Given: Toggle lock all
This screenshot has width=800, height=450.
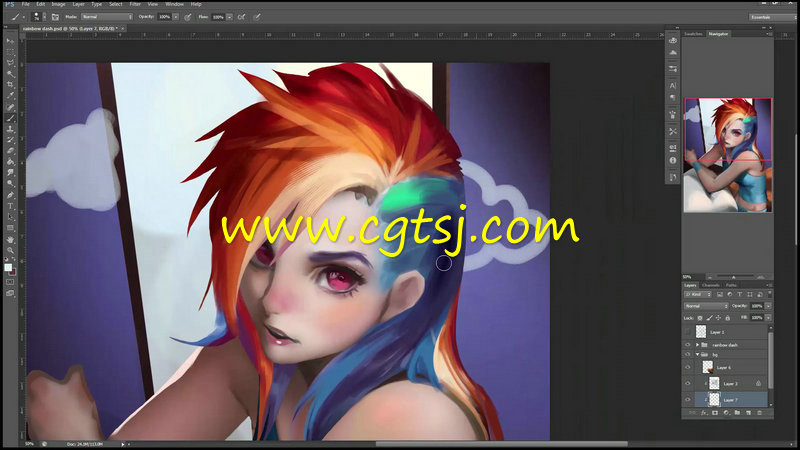Looking at the screenshot, I should click(728, 318).
